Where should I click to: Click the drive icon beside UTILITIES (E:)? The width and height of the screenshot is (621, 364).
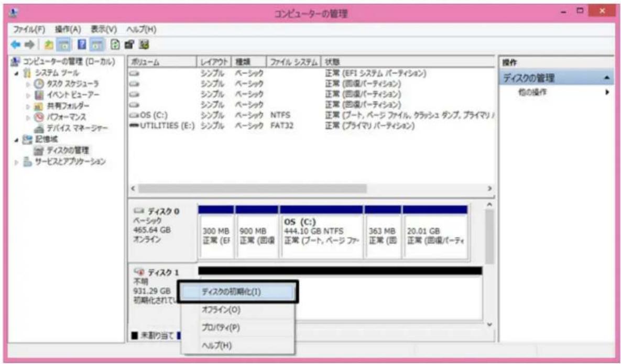[x=134, y=125]
